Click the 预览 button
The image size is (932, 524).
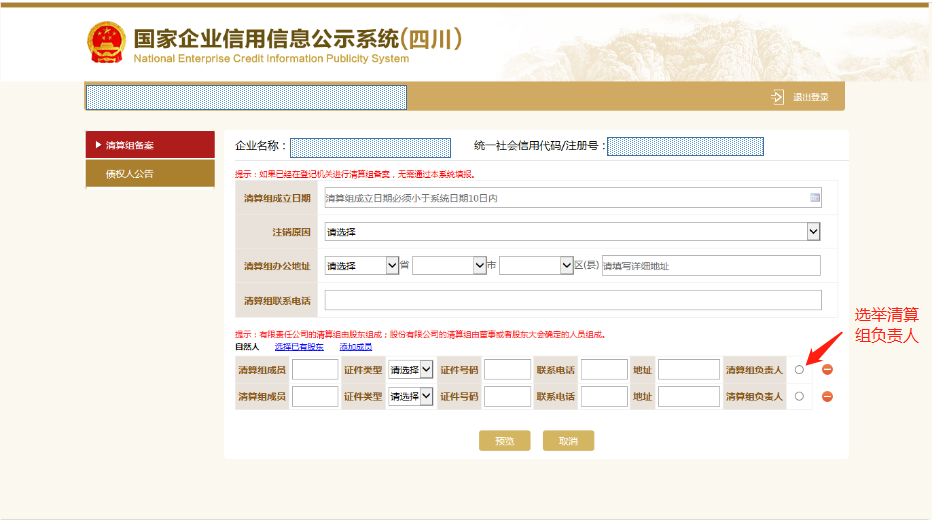(505, 441)
